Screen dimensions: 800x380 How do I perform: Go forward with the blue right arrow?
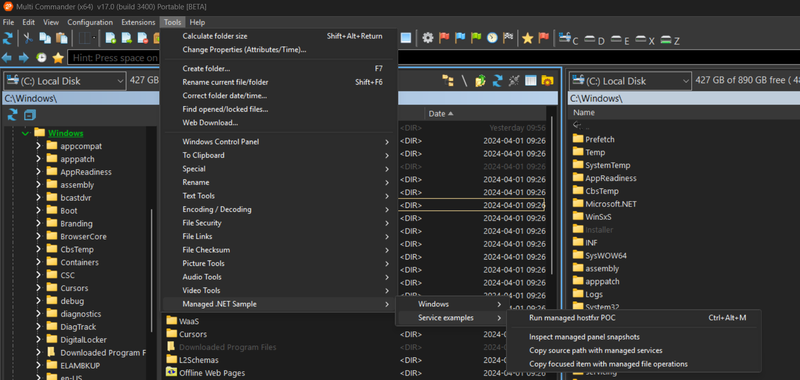pos(23,58)
